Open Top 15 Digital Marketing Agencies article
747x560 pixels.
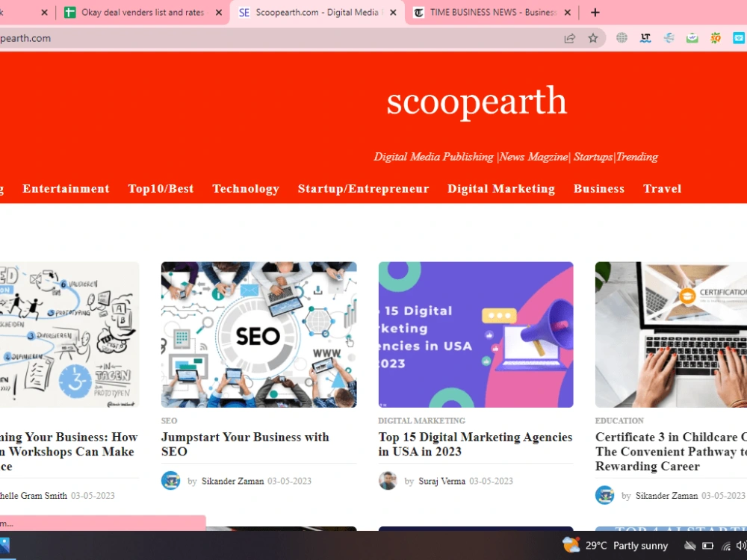click(475, 444)
